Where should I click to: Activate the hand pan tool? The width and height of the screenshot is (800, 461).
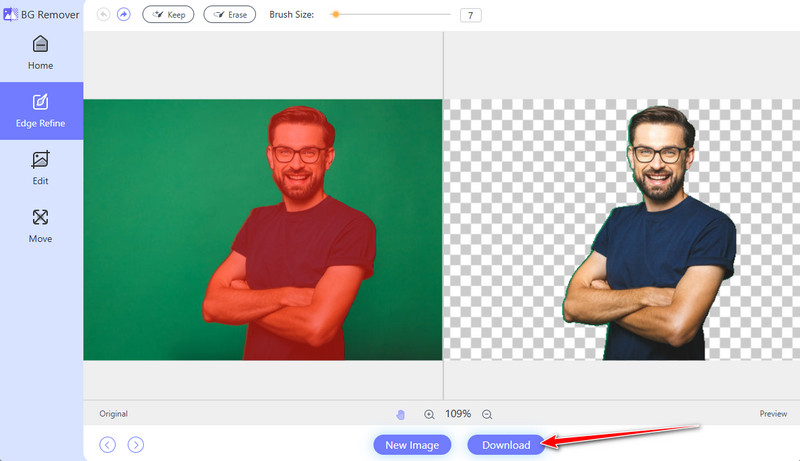click(x=401, y=414)
